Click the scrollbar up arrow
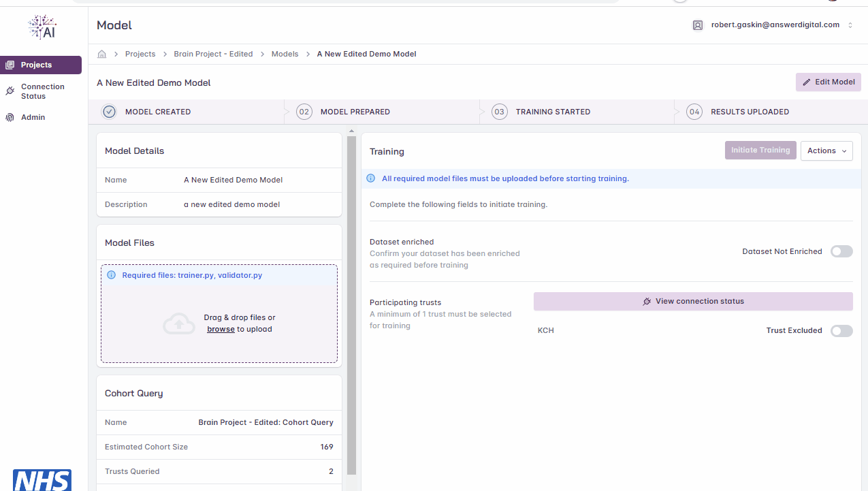Screen dimensions: 868x491 [x=351, y=131]
